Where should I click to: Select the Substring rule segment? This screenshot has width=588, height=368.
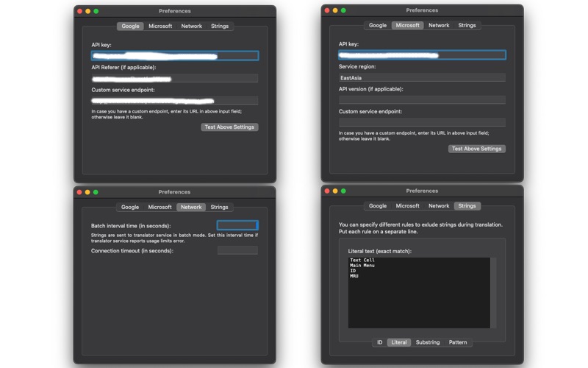(x=428, y=342)
